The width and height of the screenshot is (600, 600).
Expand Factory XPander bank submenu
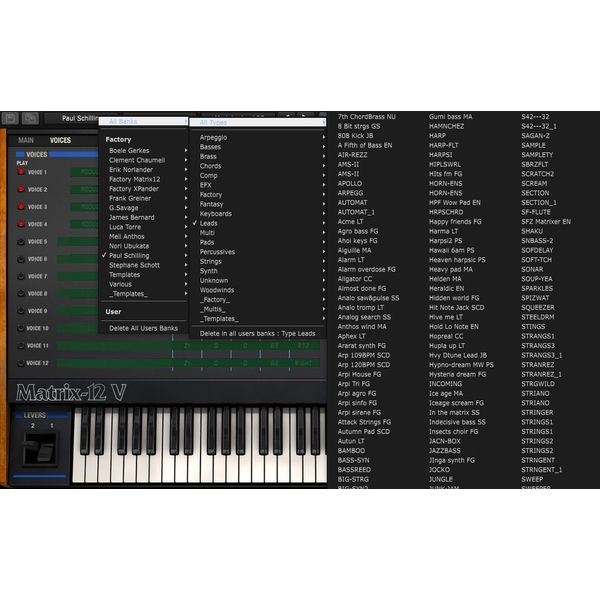(x=143, y=189)
